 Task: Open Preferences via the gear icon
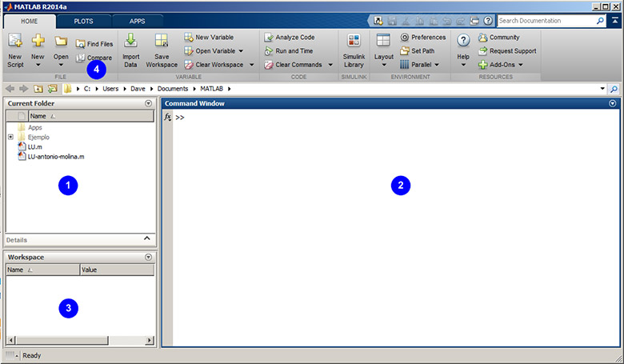[404, 38]
